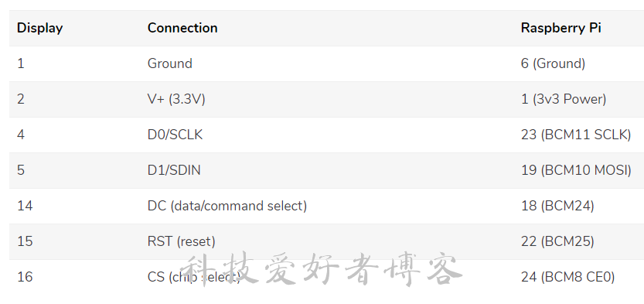Click the RST (reset) cell

click(x=181, y=241)
